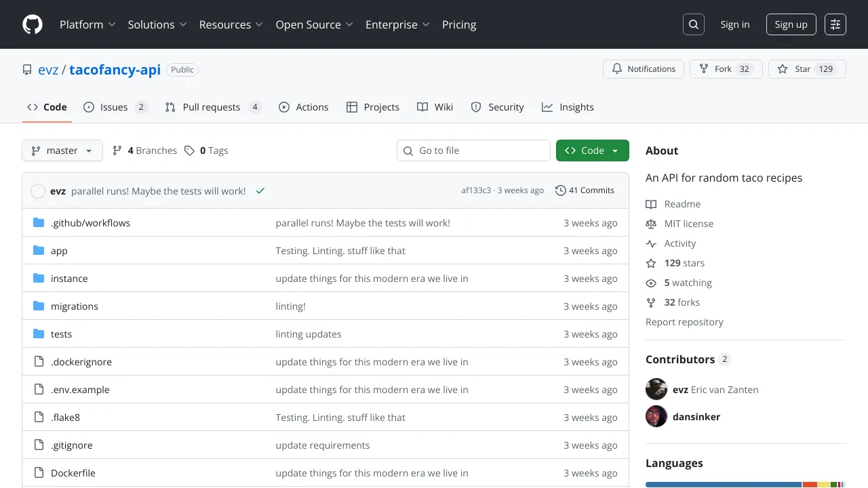The image size is (868, 488).
Task: Expand the Open Source menu
Action: click(314, 24)
